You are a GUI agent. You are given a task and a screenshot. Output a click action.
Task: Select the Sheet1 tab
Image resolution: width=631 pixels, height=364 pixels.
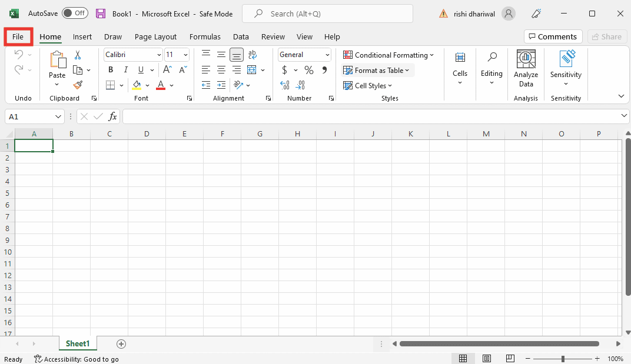[x=78, y=344]
